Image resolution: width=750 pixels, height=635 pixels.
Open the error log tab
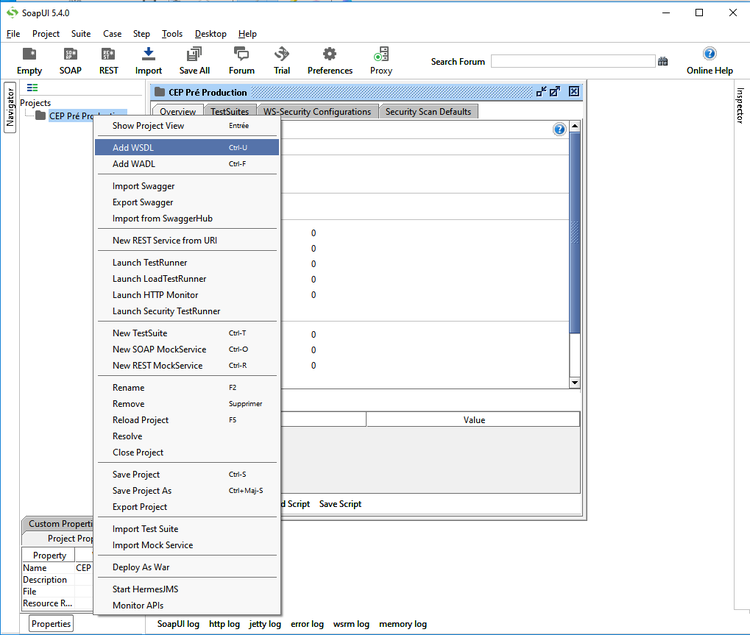[x=307, y=624]
